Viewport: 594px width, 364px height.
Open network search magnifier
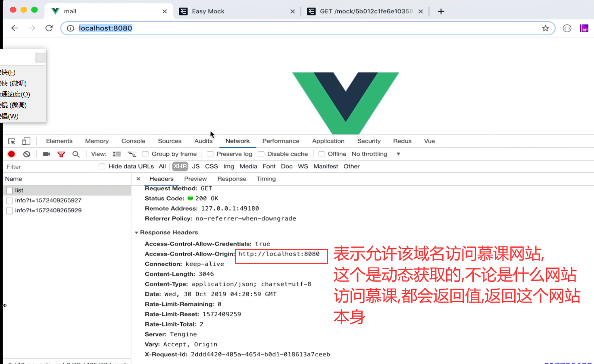(76, 154)
